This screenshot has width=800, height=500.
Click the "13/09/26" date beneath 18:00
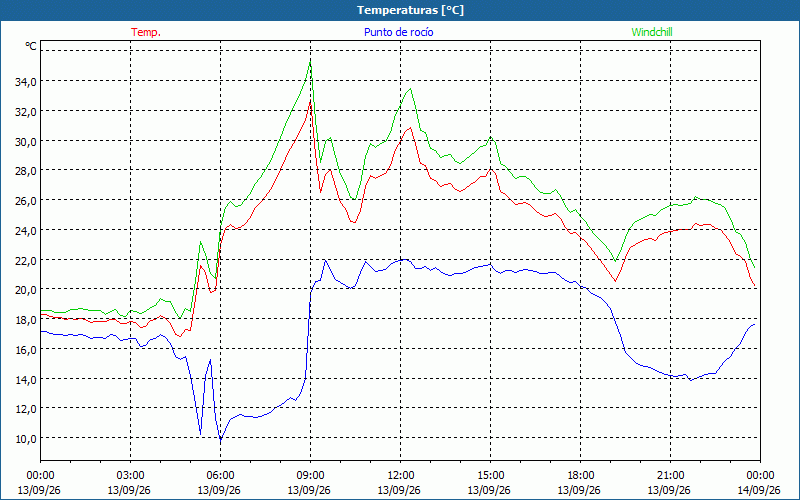[x=579, y=490]
